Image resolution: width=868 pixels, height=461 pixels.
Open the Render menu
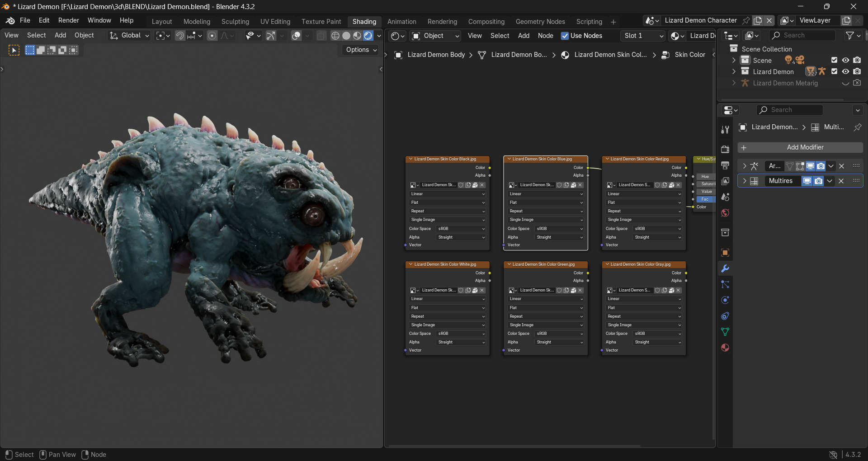68,21
